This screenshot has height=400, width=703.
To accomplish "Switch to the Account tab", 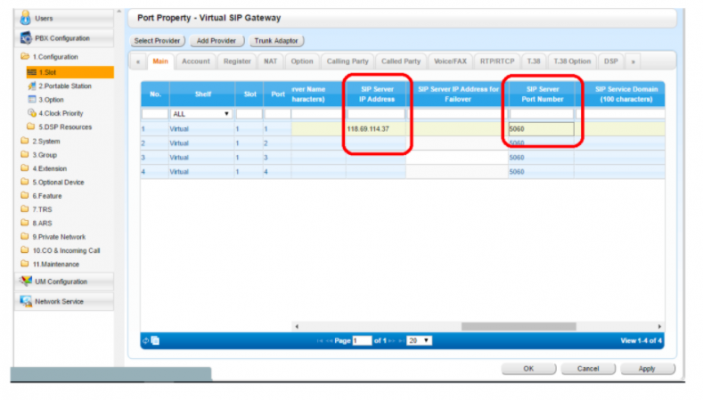I will coord(195,61).
